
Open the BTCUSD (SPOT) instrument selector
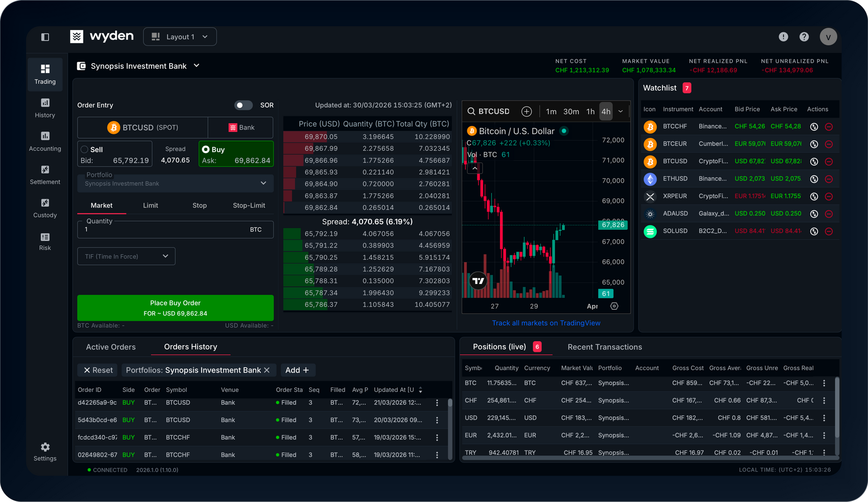tap(143, 127)
